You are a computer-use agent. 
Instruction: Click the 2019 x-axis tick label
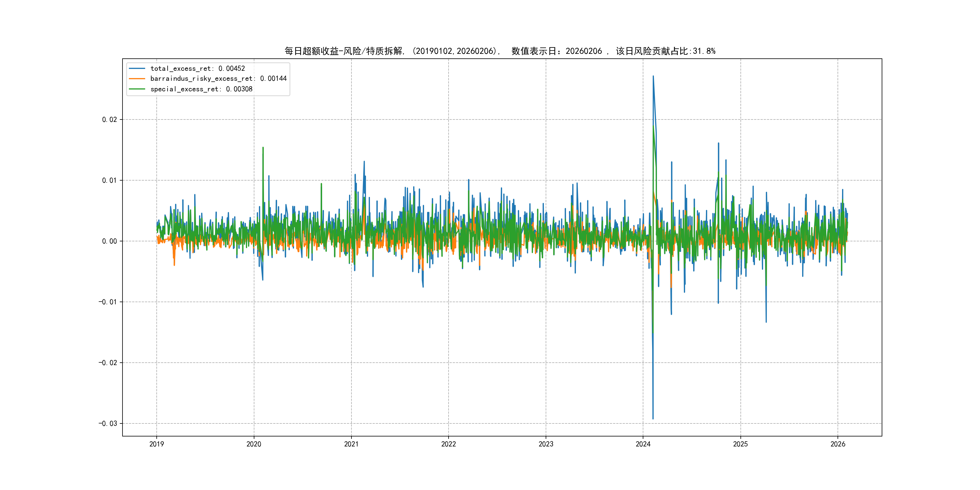click(156, 444)
